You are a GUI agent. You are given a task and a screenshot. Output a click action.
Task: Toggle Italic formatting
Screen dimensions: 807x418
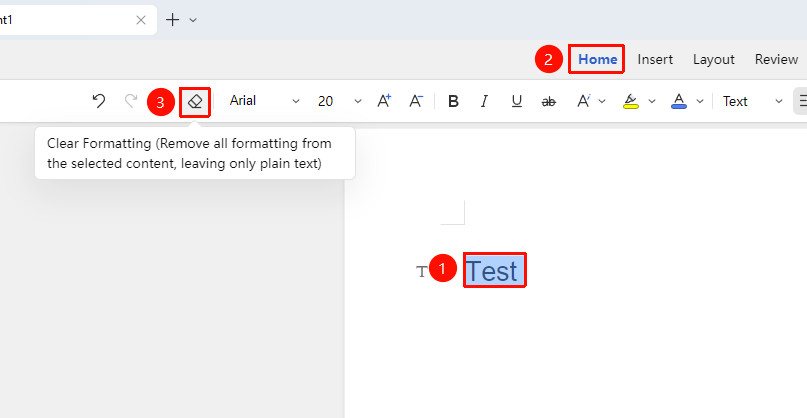(484, 101)
